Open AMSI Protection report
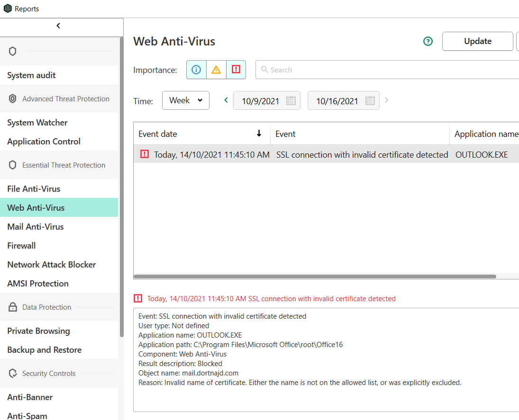519x420 pixels. [x=59, y=284]
